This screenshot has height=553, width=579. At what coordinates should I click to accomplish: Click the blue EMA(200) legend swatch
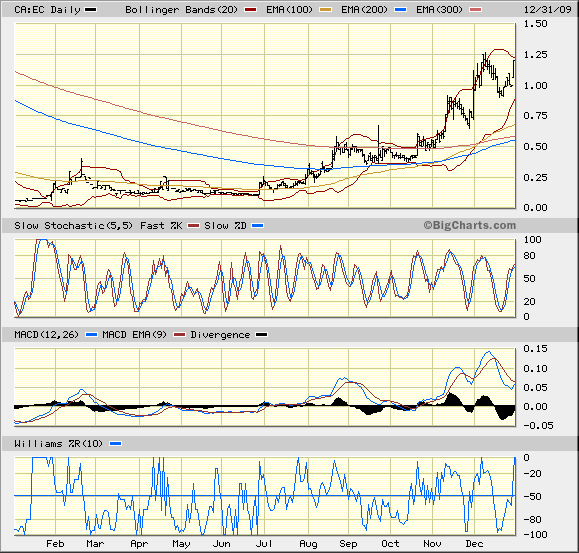click(400, 10)
